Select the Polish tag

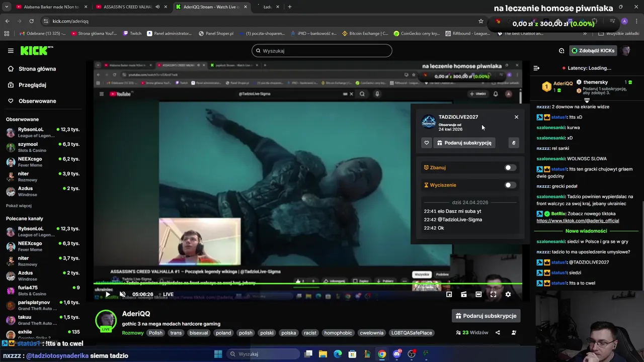(155, 333)
